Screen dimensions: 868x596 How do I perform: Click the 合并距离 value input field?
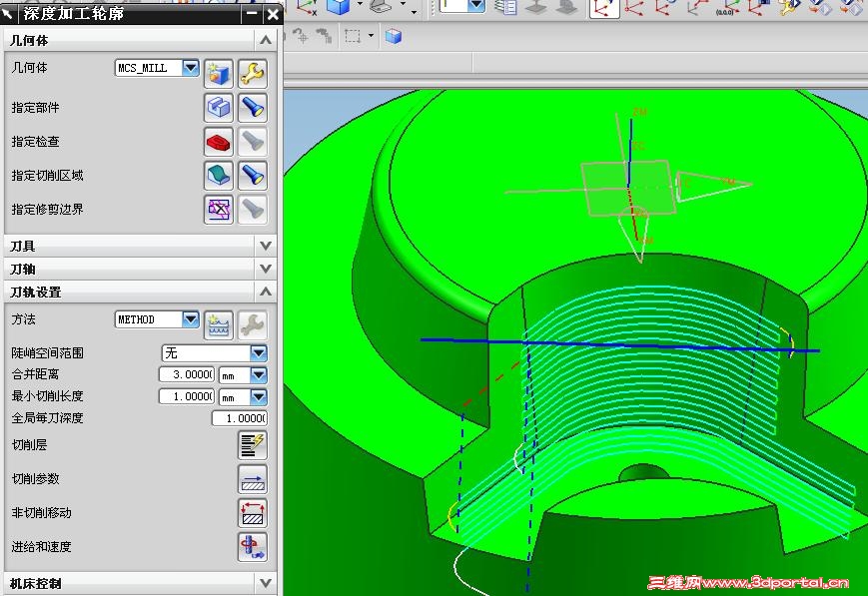[186, 374]
